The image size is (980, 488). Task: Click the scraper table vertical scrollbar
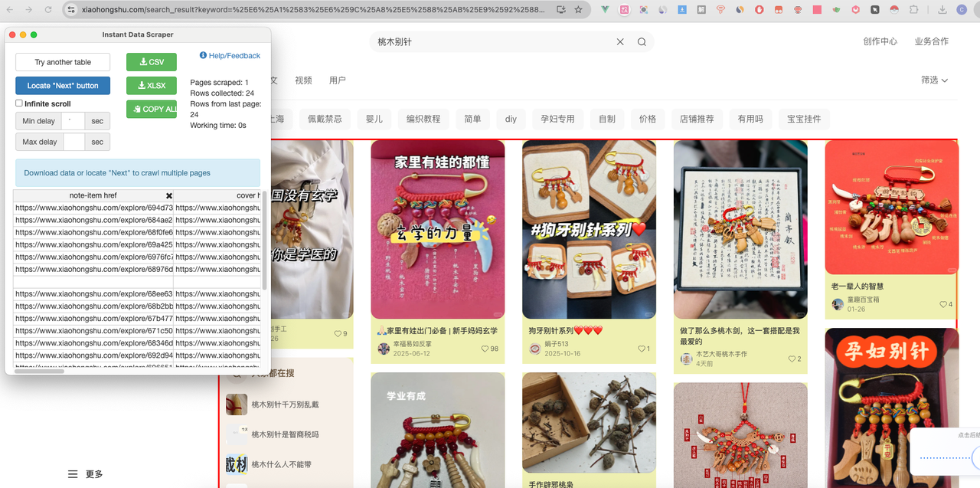pyautogui.click(x=264, y=241)
